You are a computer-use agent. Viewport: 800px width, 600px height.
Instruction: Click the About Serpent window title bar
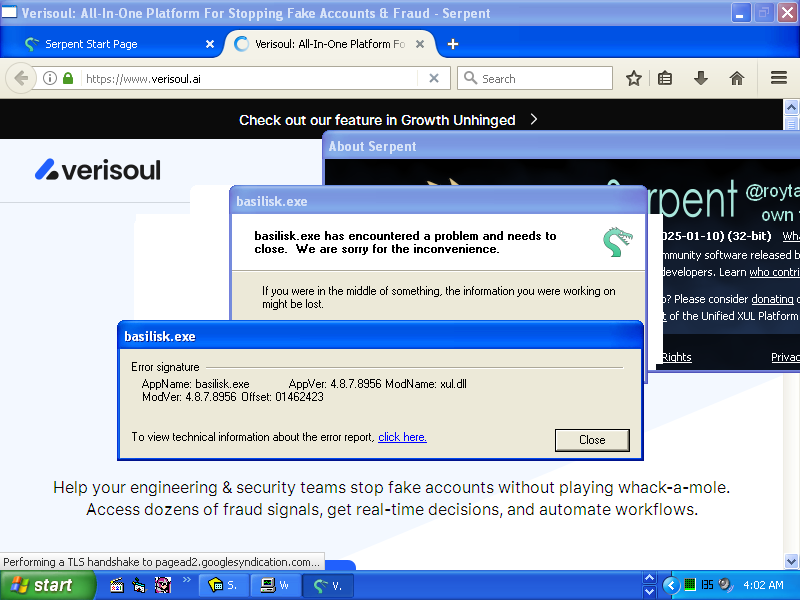pos(561,146)
